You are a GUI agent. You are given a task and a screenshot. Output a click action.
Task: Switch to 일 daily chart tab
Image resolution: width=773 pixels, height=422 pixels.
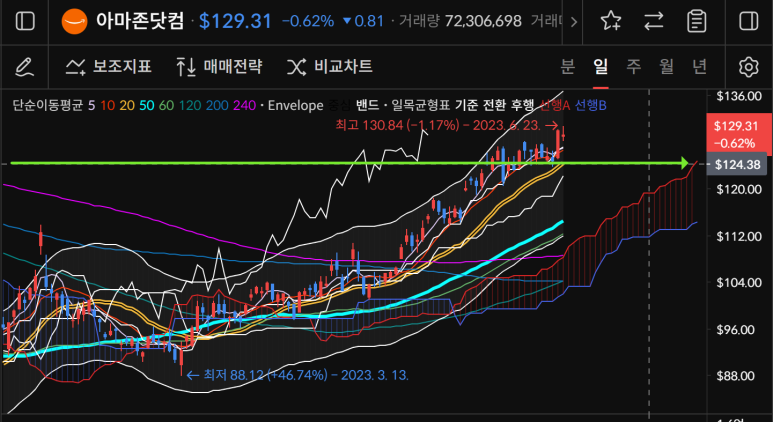click(x=600, y=66)
